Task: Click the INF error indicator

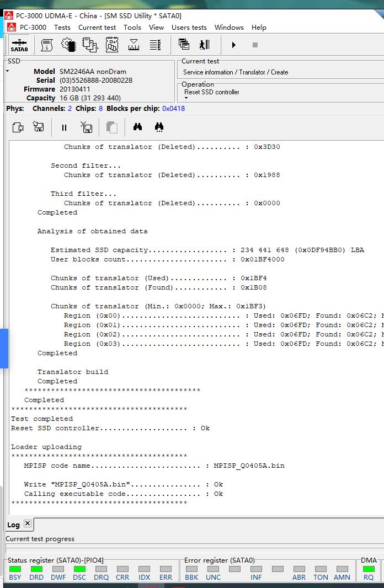Action: click(256, 569)
